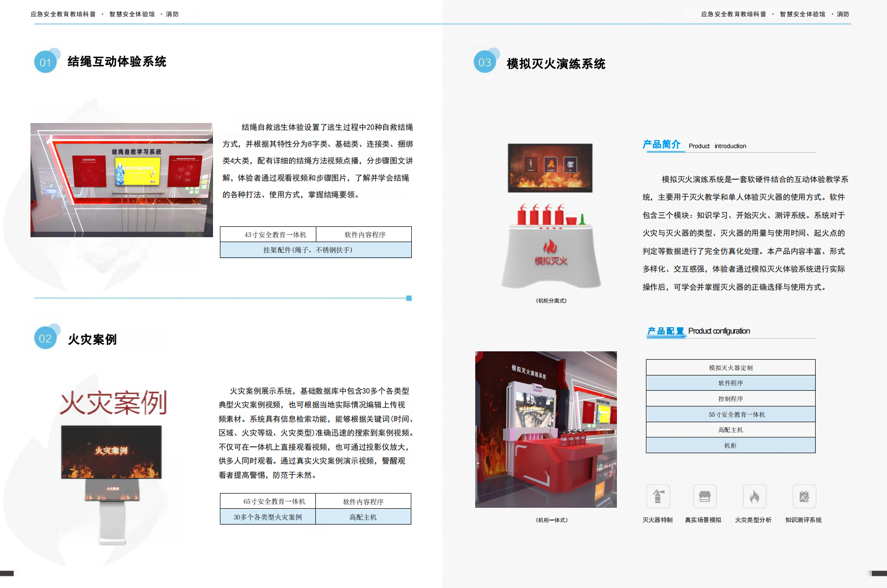
Task: Click the flame 火灾类型分析 icon
Action: click(754, 496)
